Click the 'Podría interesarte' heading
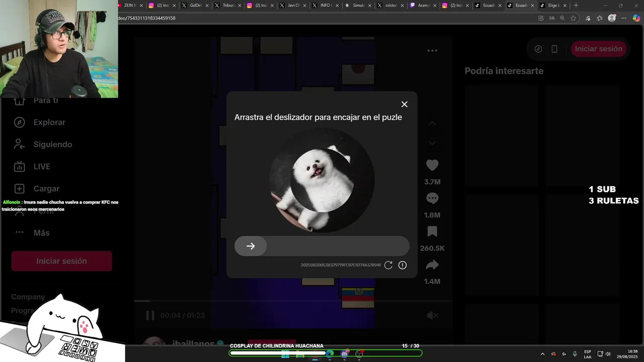This screenshot has width=644, height=362. coord(504,71)
